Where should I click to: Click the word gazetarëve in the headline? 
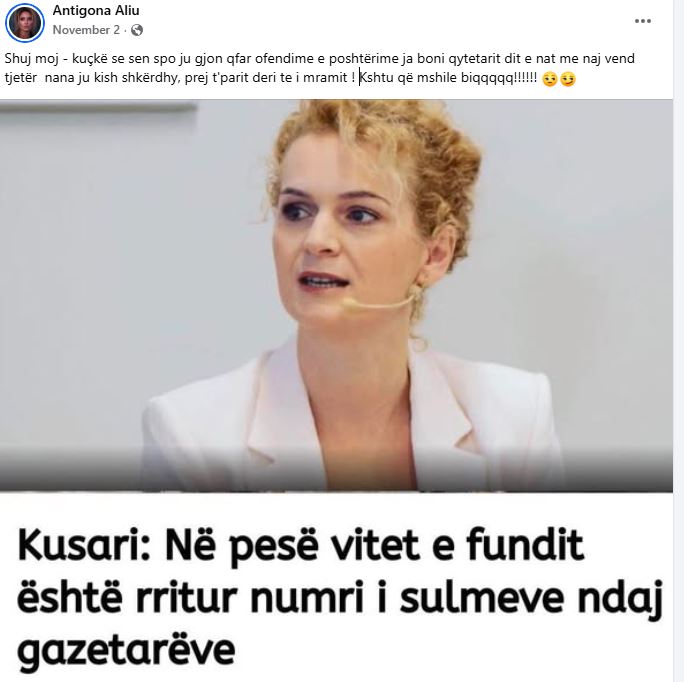click(x=127, y=648)
